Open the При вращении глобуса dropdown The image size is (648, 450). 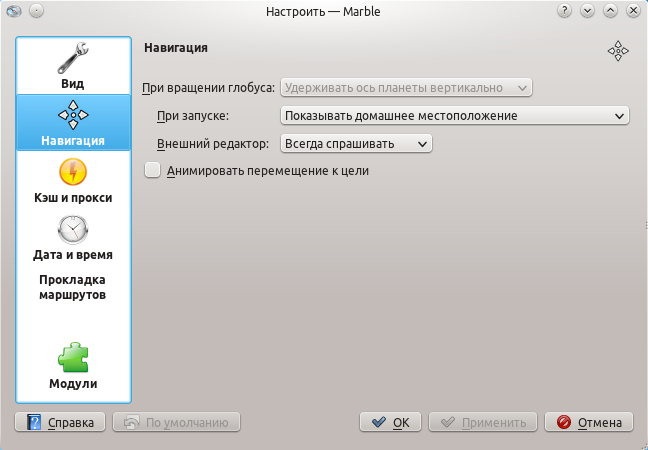(x=406, y=88)
